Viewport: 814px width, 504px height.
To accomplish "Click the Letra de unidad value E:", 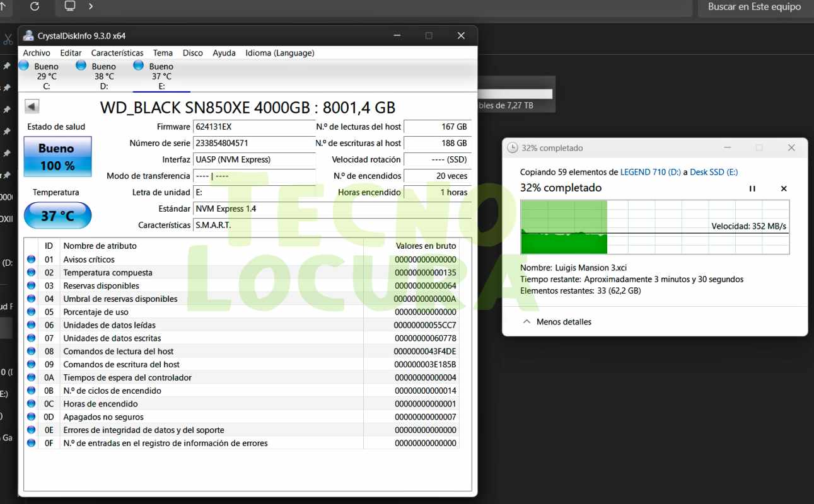I will (253, 193).
